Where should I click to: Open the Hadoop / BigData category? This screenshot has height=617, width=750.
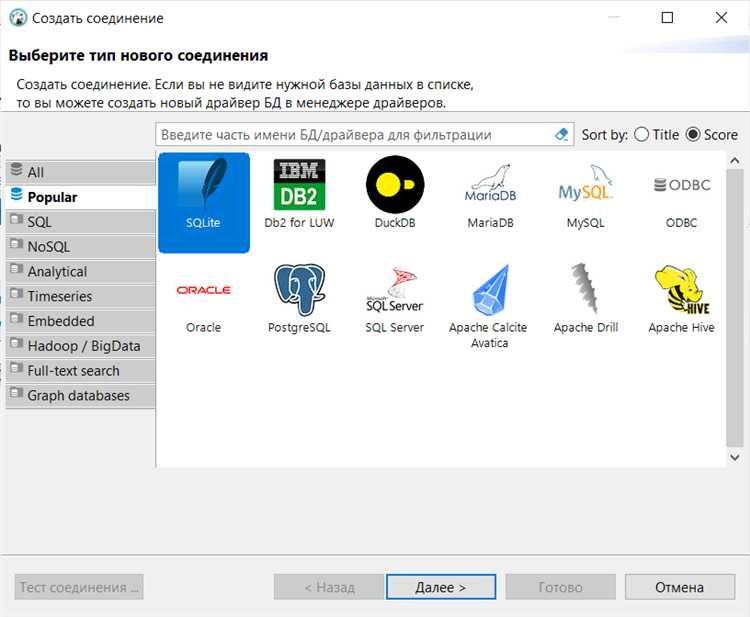click(80, 346)
